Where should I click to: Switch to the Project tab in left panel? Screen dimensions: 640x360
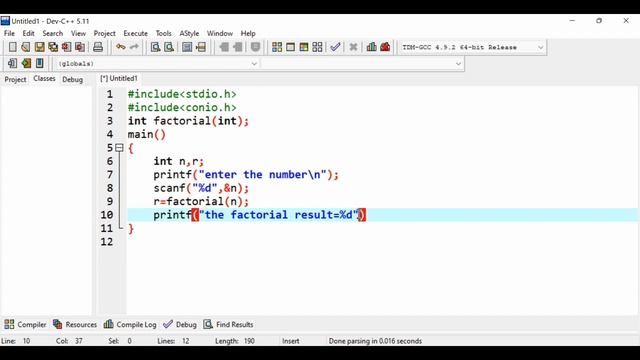(15, 80)
